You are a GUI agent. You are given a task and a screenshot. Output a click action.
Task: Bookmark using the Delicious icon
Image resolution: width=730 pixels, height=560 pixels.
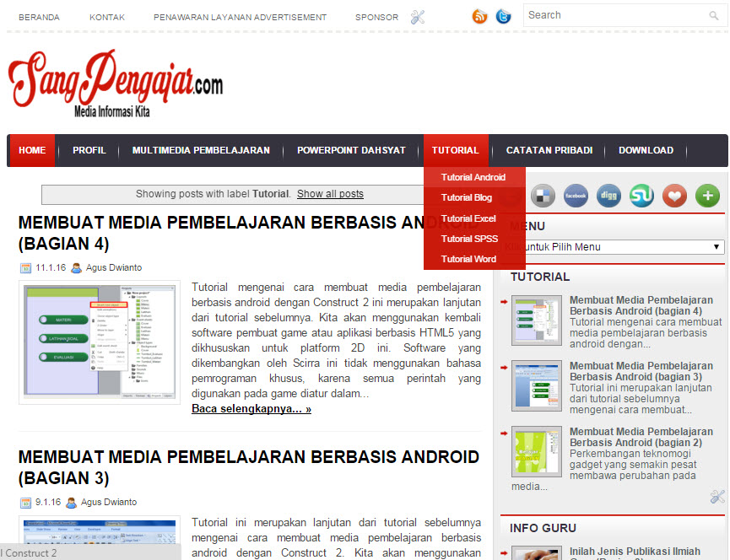click(543, 196)
